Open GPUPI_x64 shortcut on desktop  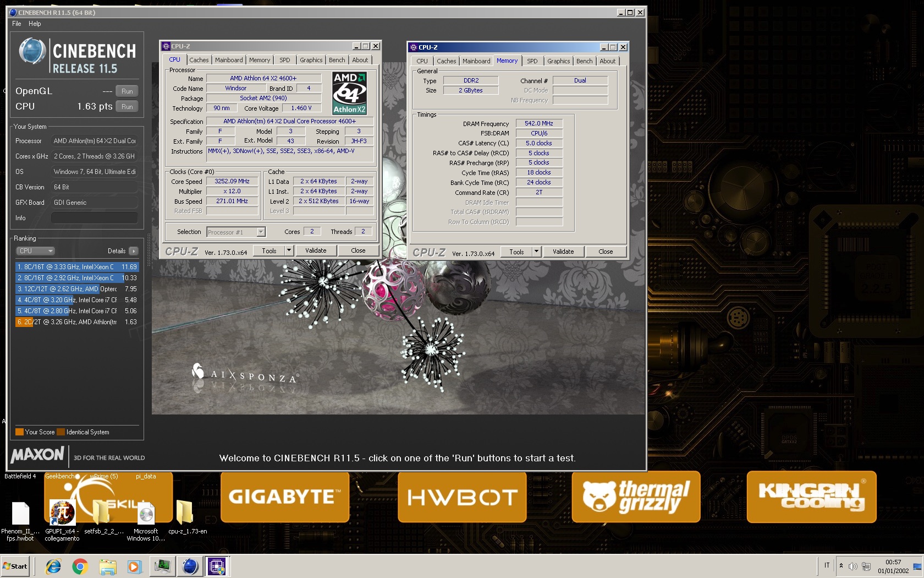[62, 521]
